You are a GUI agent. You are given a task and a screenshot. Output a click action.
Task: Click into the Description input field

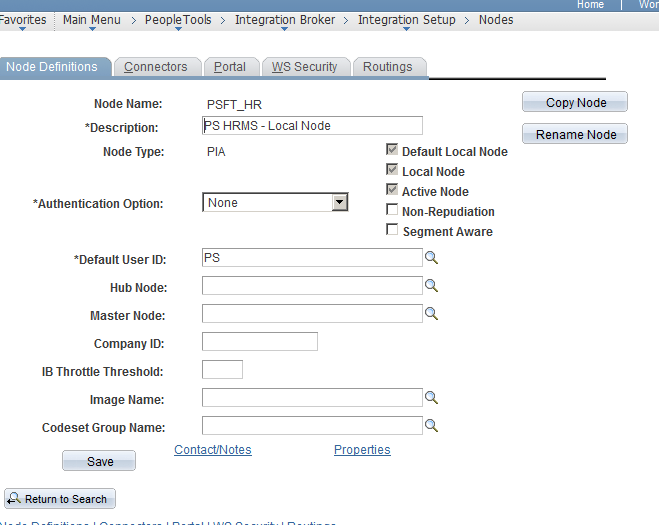[x=312, y=126]
